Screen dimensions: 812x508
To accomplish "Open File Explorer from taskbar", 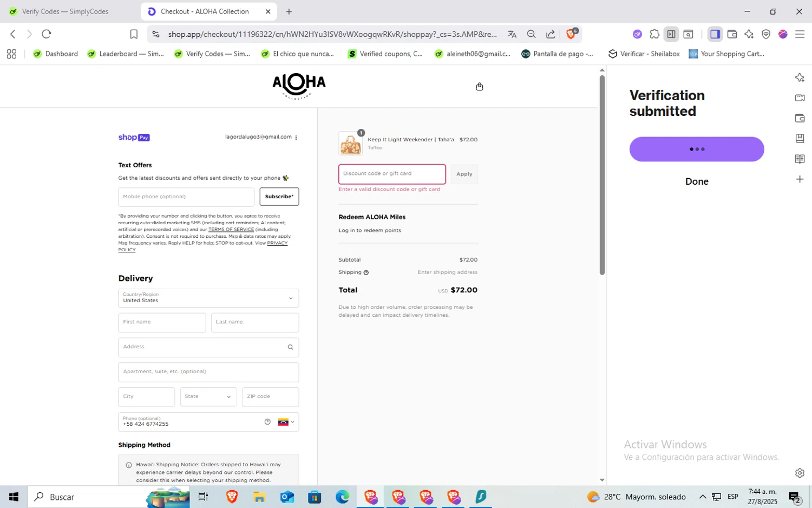I will click(259, 497).
